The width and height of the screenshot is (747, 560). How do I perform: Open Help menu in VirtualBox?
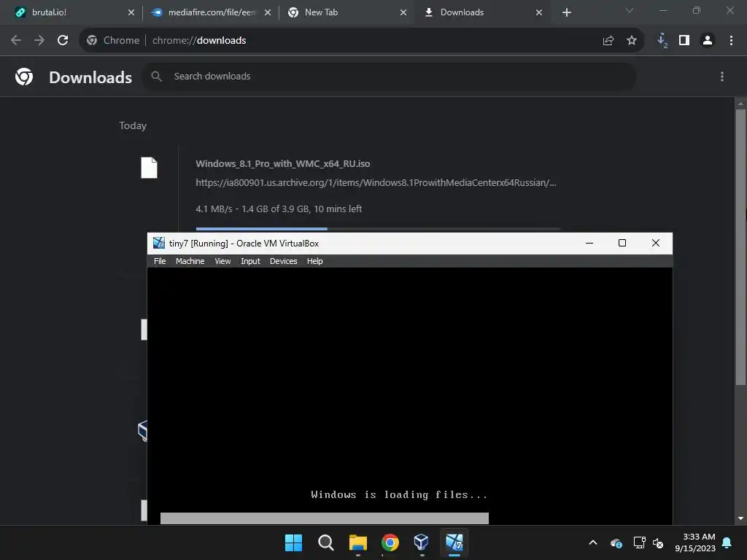(x=314, y=261)
